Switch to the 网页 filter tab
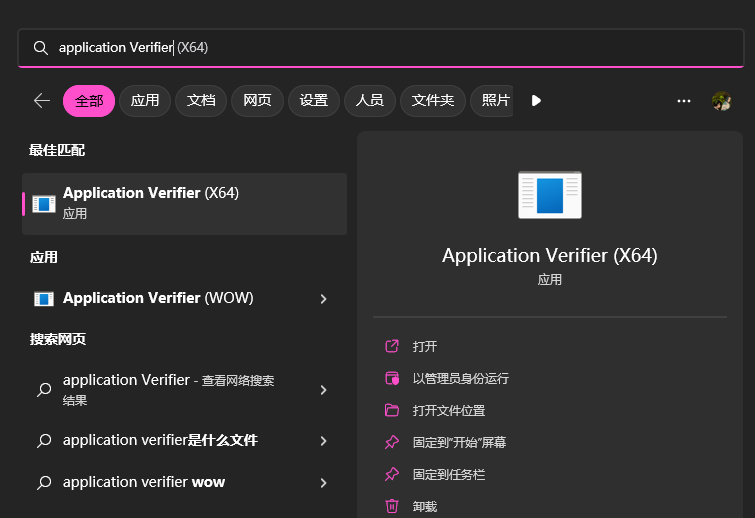This screenshot has height=518, width=755. [258, 101]
